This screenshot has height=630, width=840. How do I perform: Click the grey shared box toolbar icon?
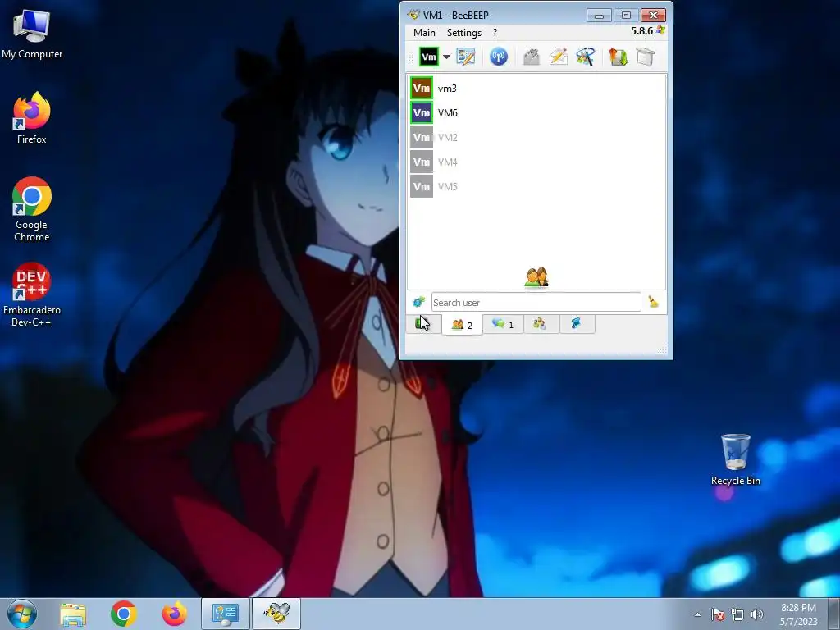coord(646,57)
